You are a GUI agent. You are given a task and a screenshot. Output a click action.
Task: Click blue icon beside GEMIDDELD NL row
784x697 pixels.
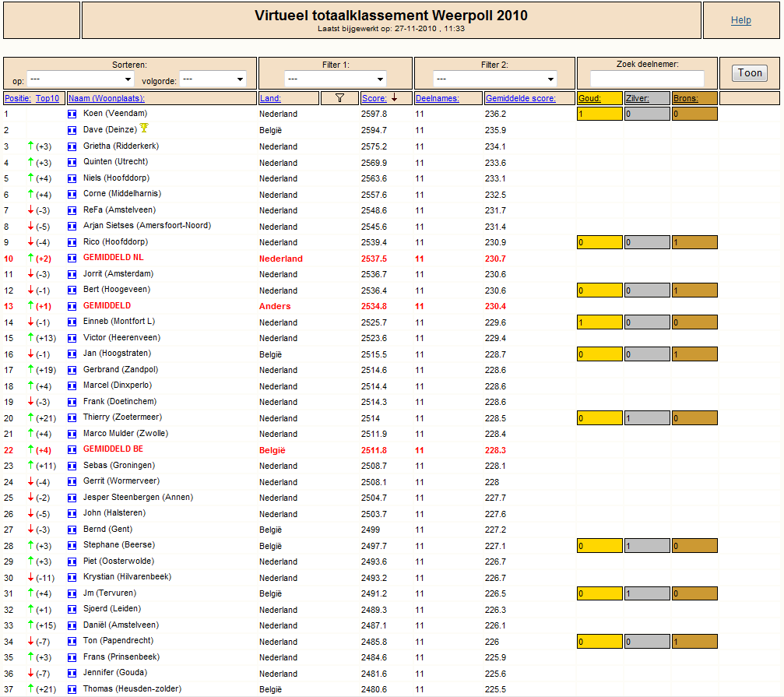(72, 259)
